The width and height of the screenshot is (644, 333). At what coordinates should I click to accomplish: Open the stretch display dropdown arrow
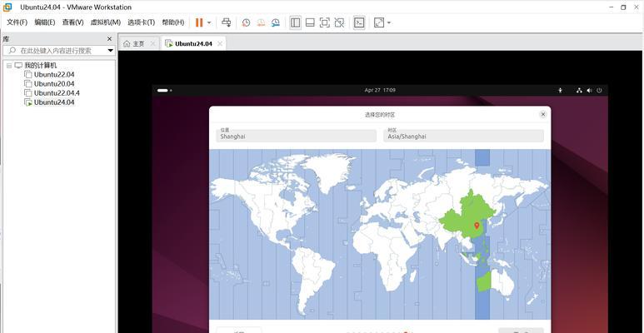(x=389, y=22)
